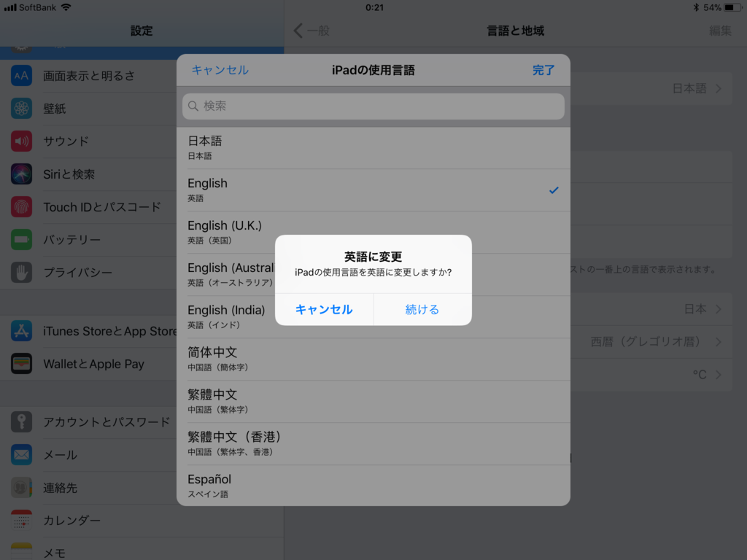Tap the 0:21 clock in status bar

click(x=374, y=7)
